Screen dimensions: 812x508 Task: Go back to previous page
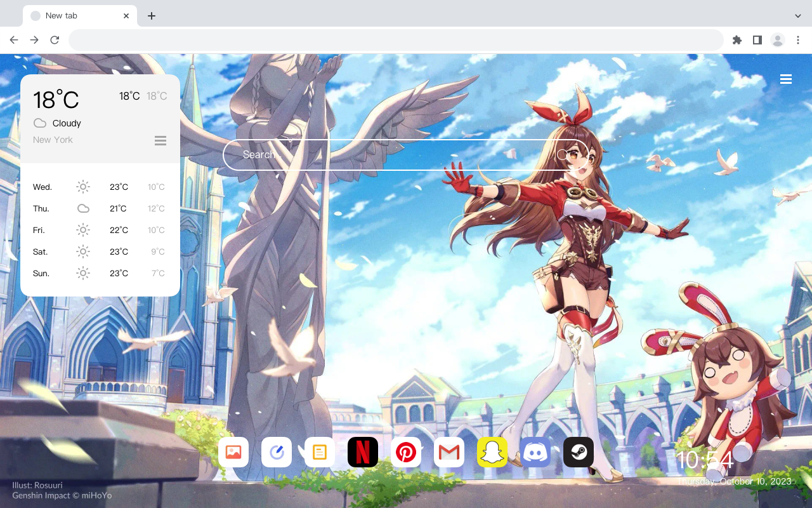[x=14, y=40]
